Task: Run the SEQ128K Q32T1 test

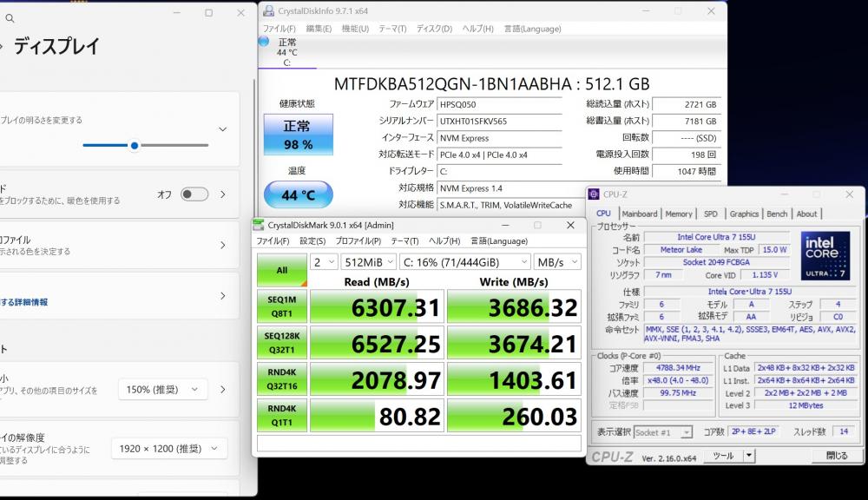Action: (x=282, y=343)
